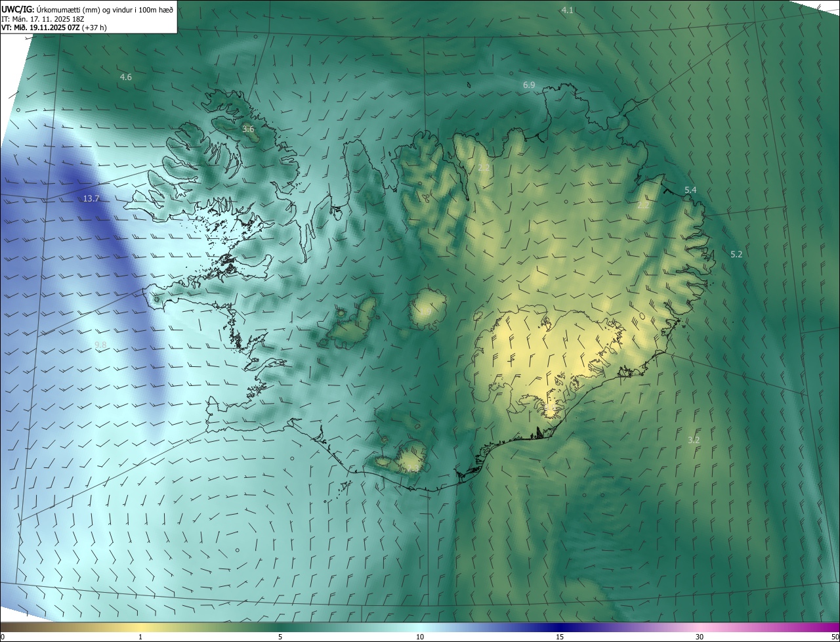Click the 13.7 precipitation value label
Screen dimensions: 840x642
click(91, 198)
